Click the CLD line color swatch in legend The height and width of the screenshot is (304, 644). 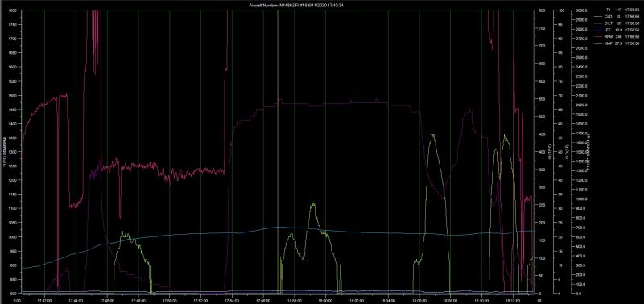[x=598, y=16]
